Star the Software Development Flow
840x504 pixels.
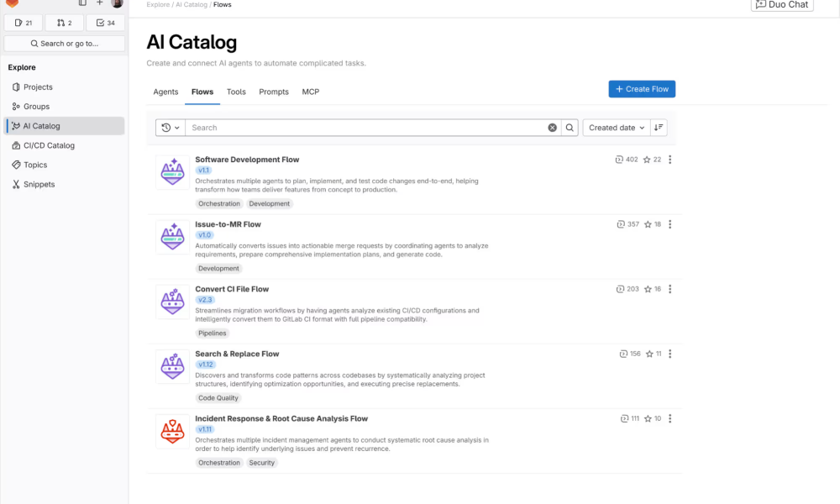(648, 159)
